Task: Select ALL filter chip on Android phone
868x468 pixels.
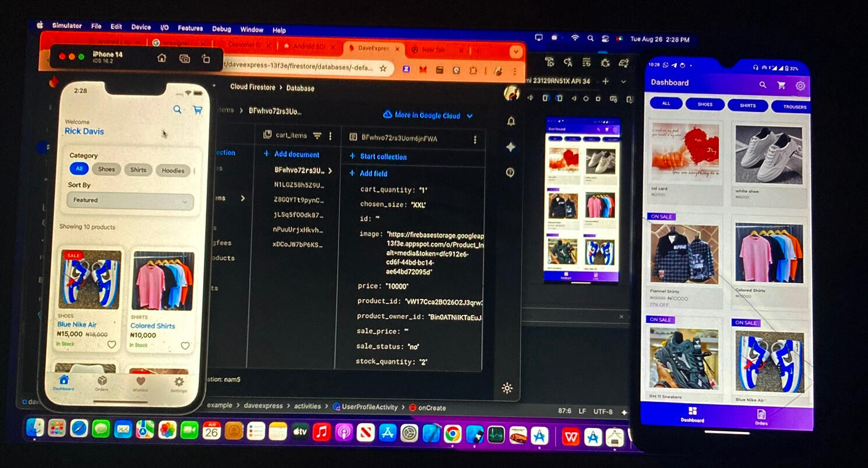Action: tap(666, 104)
